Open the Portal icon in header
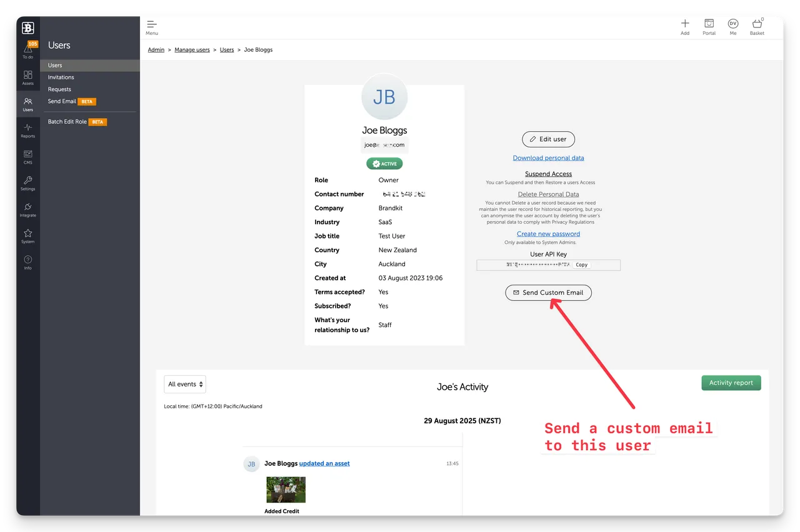The width and height of the screenshot is (800, 532). [709, 26]
